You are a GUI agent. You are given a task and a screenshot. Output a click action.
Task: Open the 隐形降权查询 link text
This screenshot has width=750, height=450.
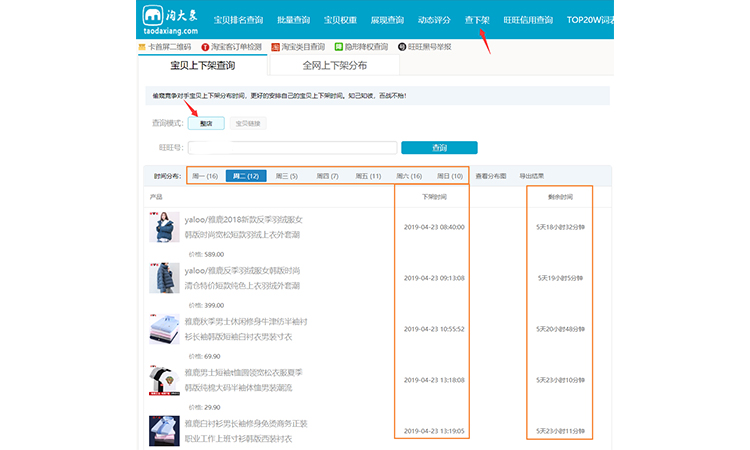tap(366, 47)
